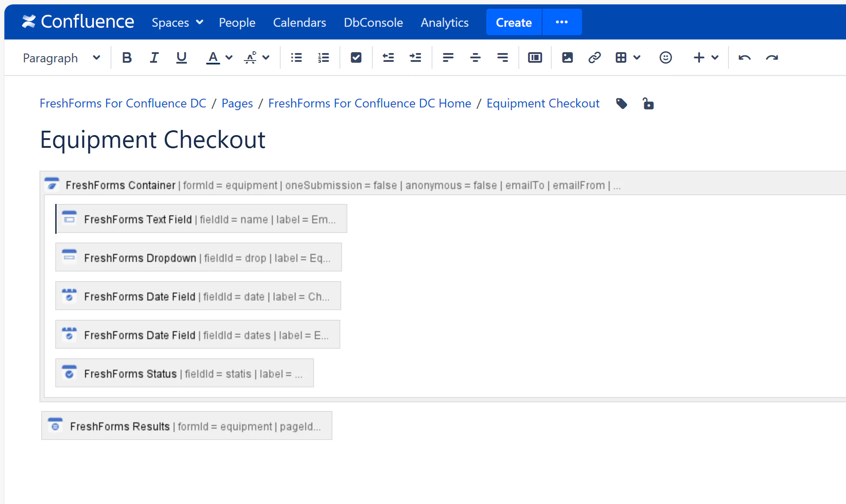
Task: Open the People menu item
Action: pos(237,22)
